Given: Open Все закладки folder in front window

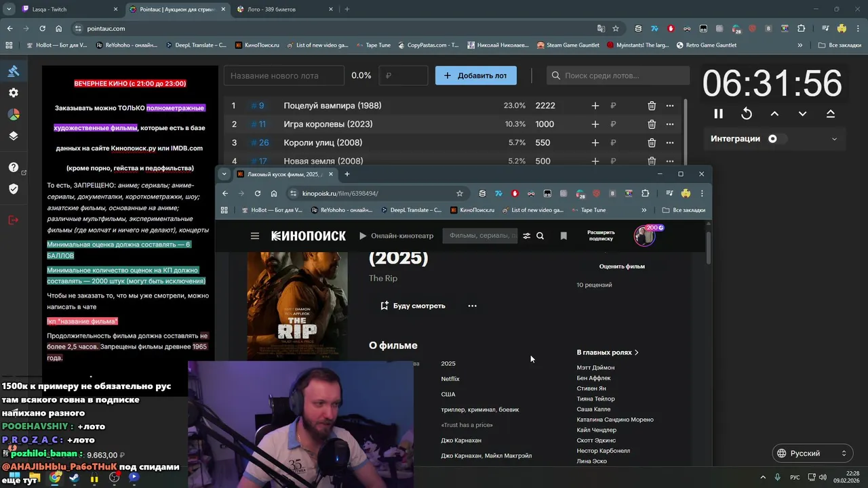Looking at the screenshot, I should [x=684, y=210].
